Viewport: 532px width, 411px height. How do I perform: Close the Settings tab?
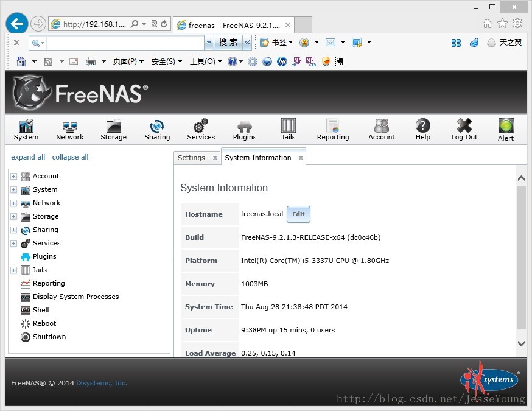tap(215, 158)
